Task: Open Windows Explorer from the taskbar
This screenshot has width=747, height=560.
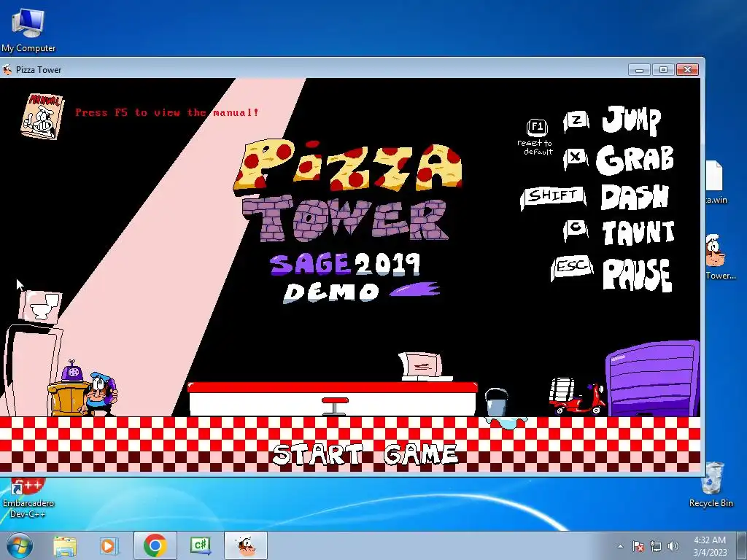Action: pos(65,545)
